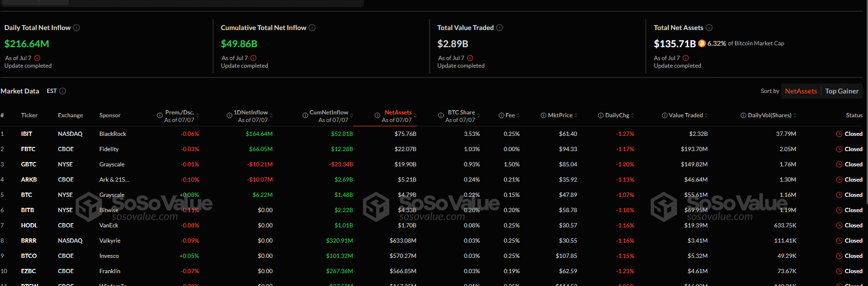Click info icon next to EST label
Screen dimensions: 868x286
click(x=63, y=91)
